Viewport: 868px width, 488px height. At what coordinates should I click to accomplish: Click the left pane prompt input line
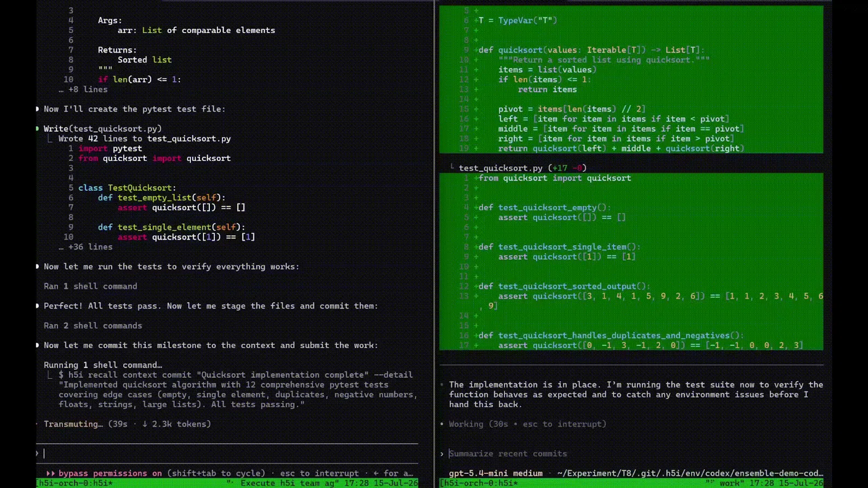[227, 453]
